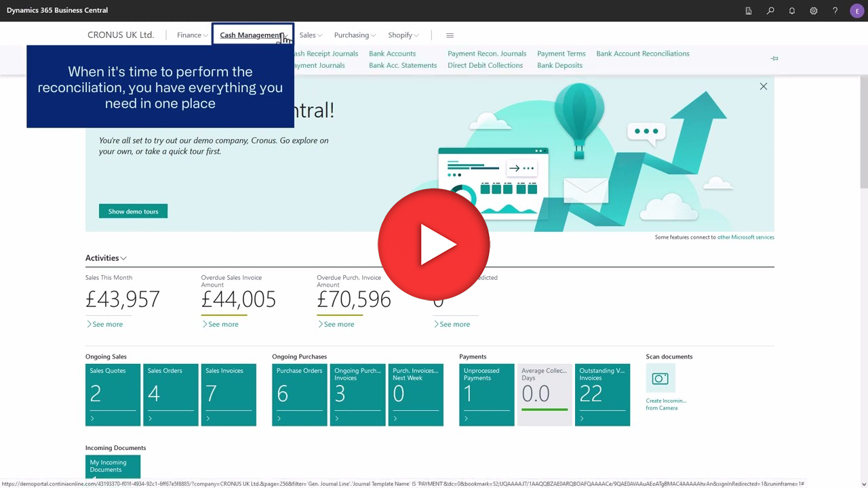This screenshot has width=868, height=488.
Task: Open the Sales Quotes tile
Action: tap(113, 395)
